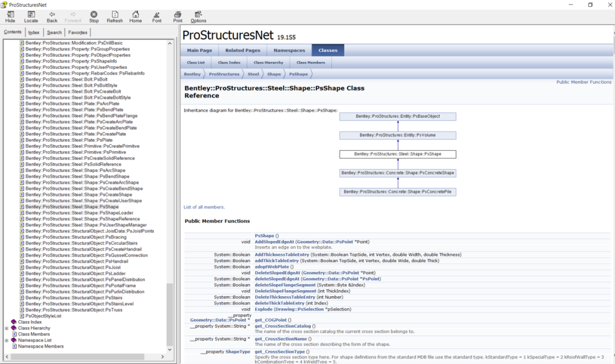The image size is (615, 364).
Task: Open the List of all members link
Action: coord(204,207)
